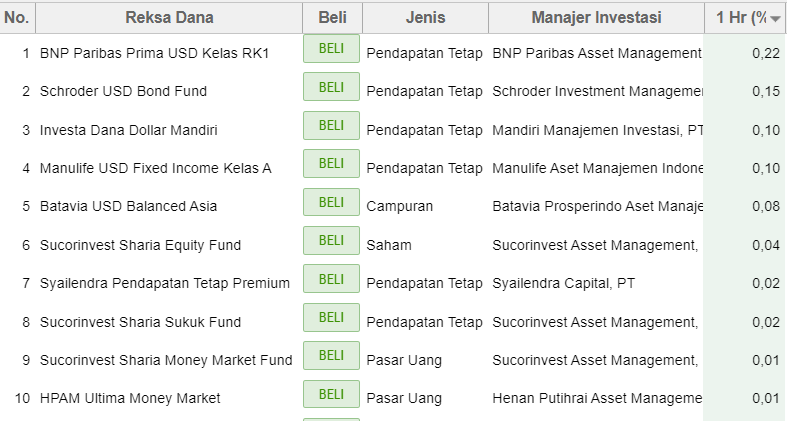Click BELI next to Batavia USD Balanced Asia
This screenshot has height=421, width=787.
[x=331, y=202]
